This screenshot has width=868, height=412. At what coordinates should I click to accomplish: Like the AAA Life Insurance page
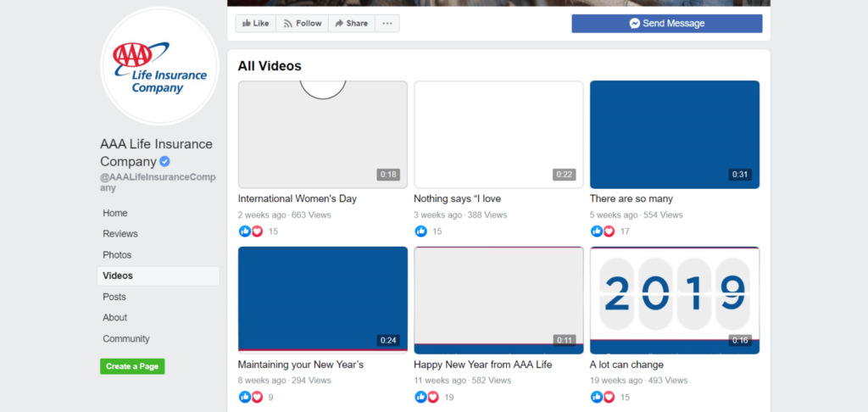coord(255,24)
